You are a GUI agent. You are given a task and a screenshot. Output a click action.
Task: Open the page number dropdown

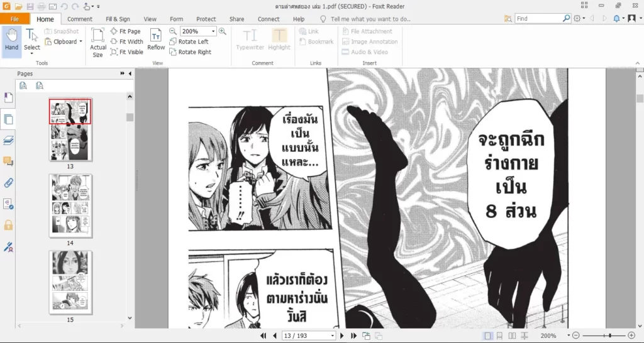point(332,335)
